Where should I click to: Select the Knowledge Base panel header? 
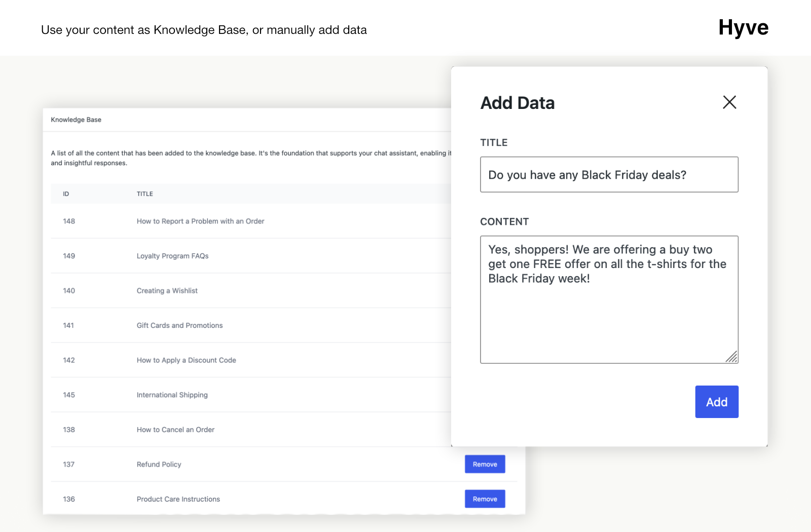click(76, 120)
